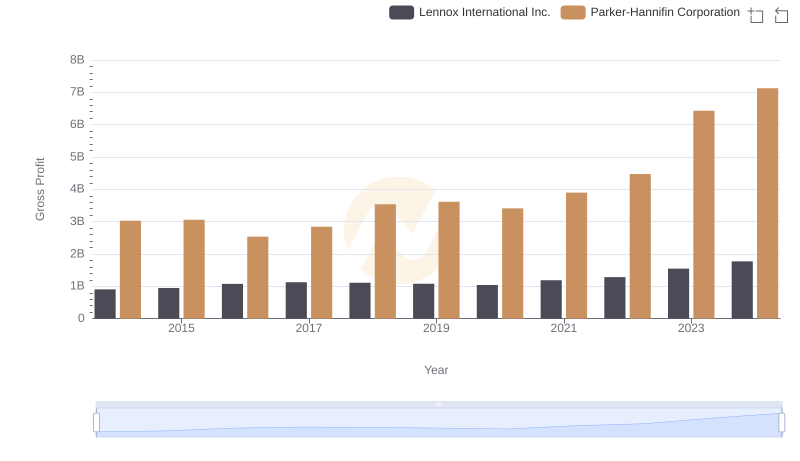Click the 2023 x-axis label
The width and height of the screenshot is (800, 461).
pos(691,328)
